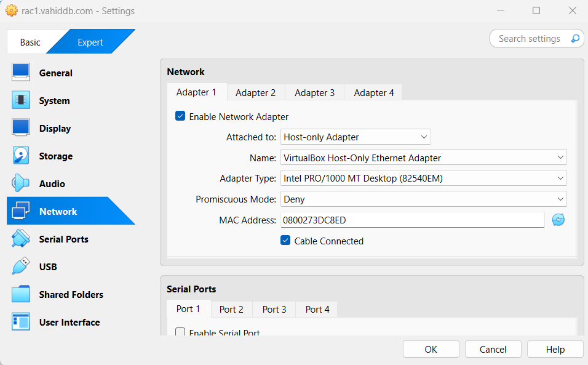
Task: Generate a new MAC address with refresh icon
Action: pyautogui.click(x=558, y=220)
